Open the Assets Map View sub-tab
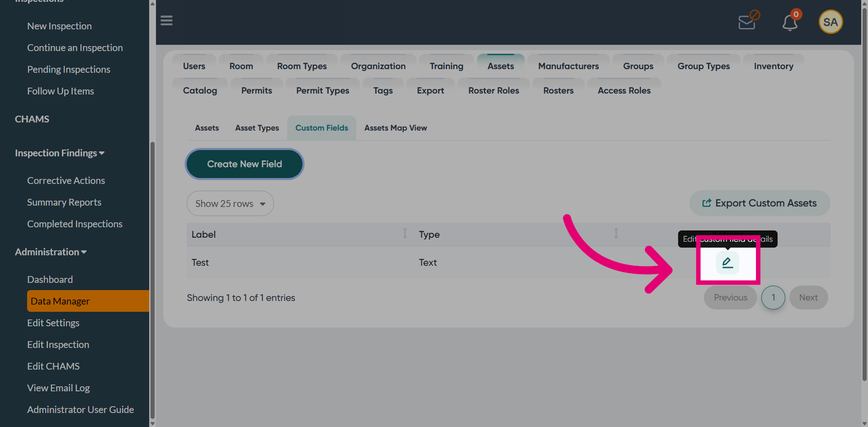 (x=396, y=128)
